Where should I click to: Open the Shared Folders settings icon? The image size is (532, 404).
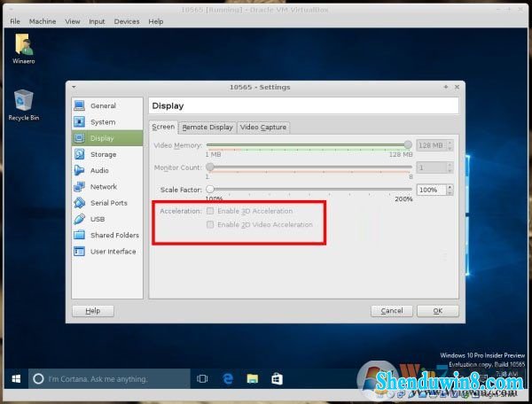[80, 235]
